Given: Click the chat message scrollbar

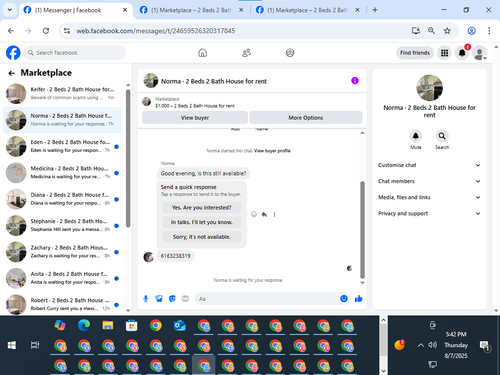Looking at the screenshot, I should 362,230.
